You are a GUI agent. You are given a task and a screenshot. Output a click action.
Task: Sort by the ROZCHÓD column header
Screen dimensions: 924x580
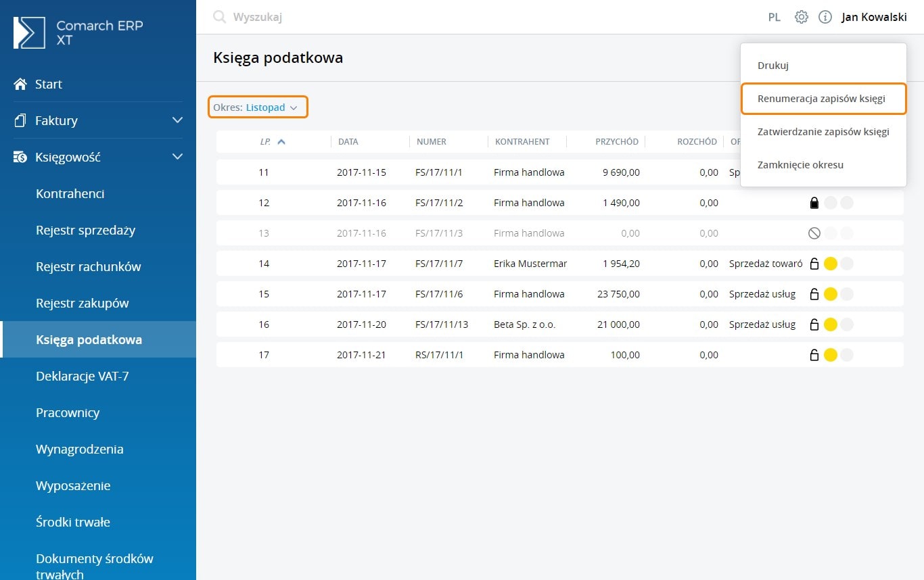[697, 142]
